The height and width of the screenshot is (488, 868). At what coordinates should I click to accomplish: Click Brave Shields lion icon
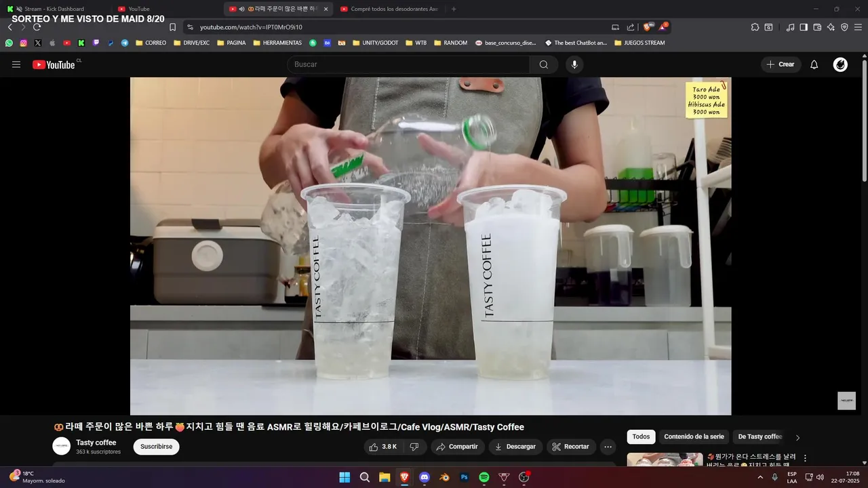pos(648,27)
